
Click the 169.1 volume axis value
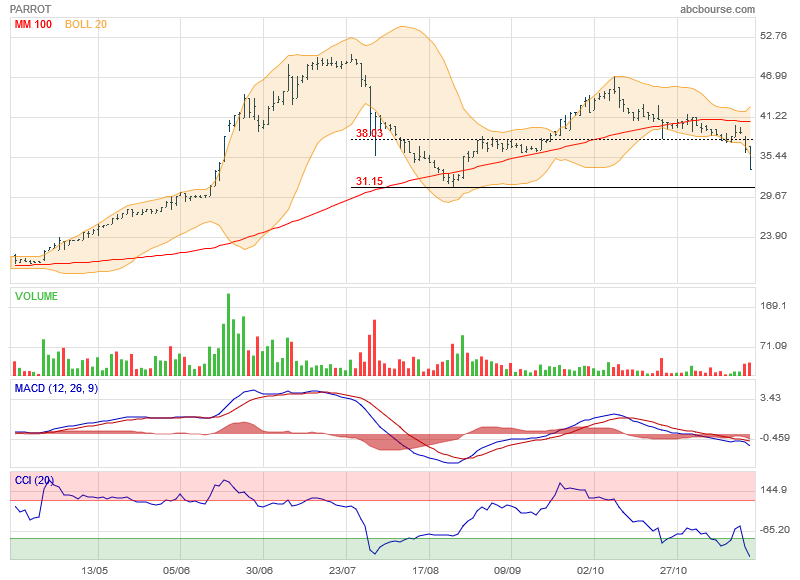(773, 306)
